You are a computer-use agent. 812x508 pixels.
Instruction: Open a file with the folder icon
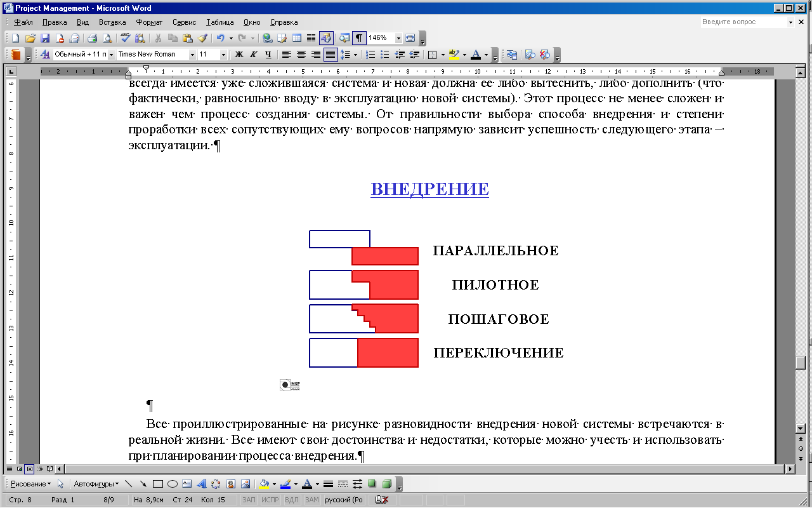coord(30,38)
